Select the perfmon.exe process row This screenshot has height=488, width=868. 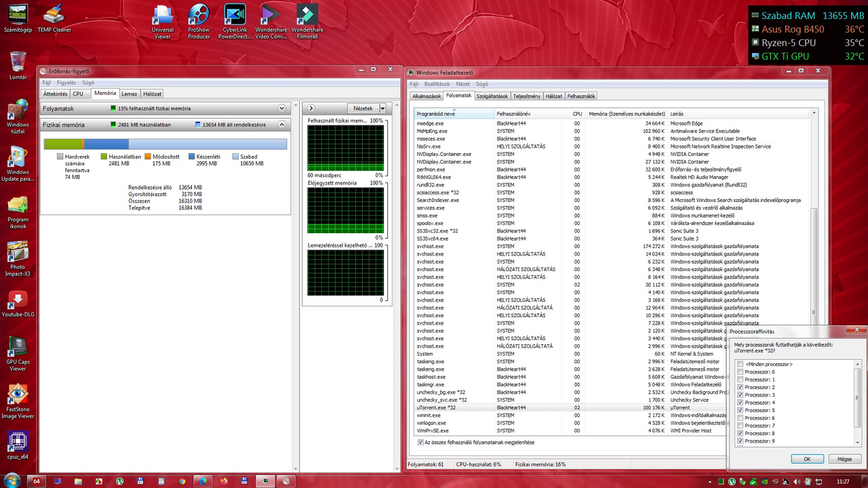pyautogui.click(x=613, y=169)
